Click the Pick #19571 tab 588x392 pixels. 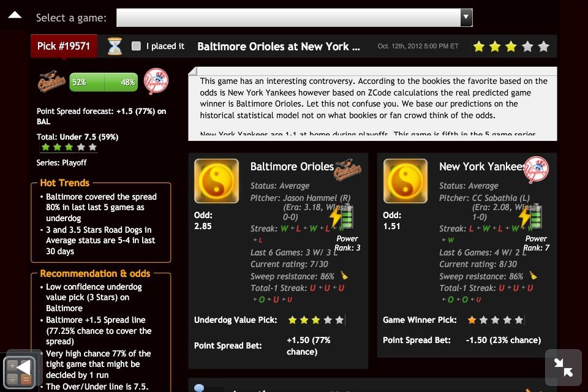(x=64, y=46)
